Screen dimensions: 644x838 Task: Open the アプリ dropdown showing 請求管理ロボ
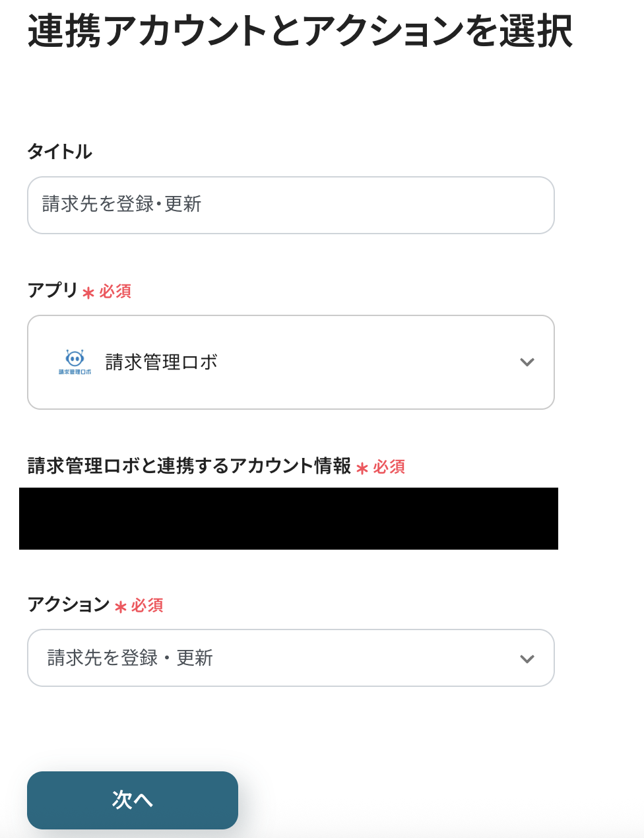coord(290,362)
